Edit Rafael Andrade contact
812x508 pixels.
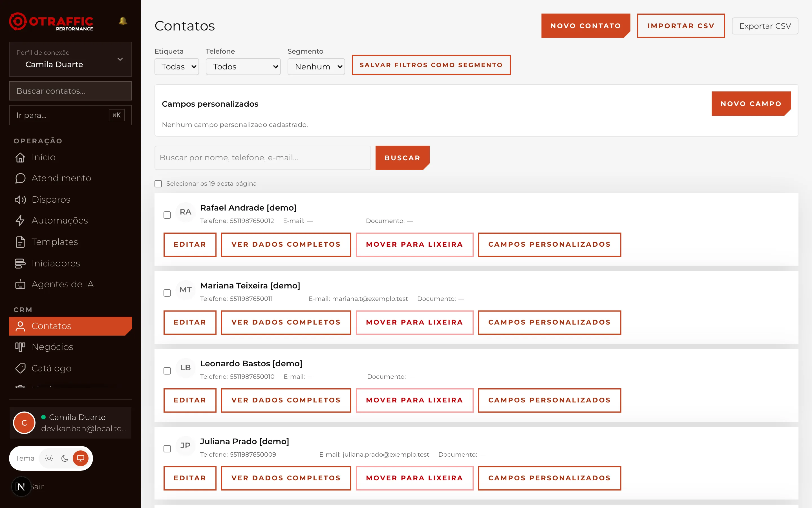pyautogui.click(x=190, y=244)
